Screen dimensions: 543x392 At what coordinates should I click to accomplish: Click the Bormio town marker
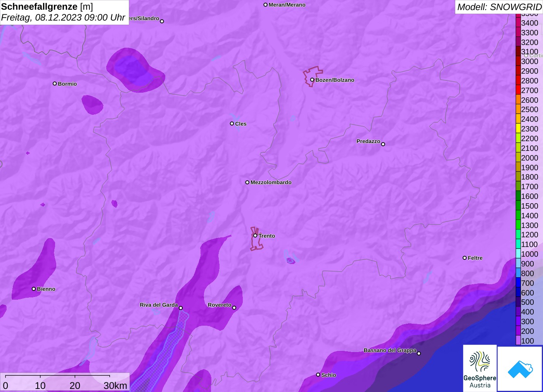click(55, 83)
